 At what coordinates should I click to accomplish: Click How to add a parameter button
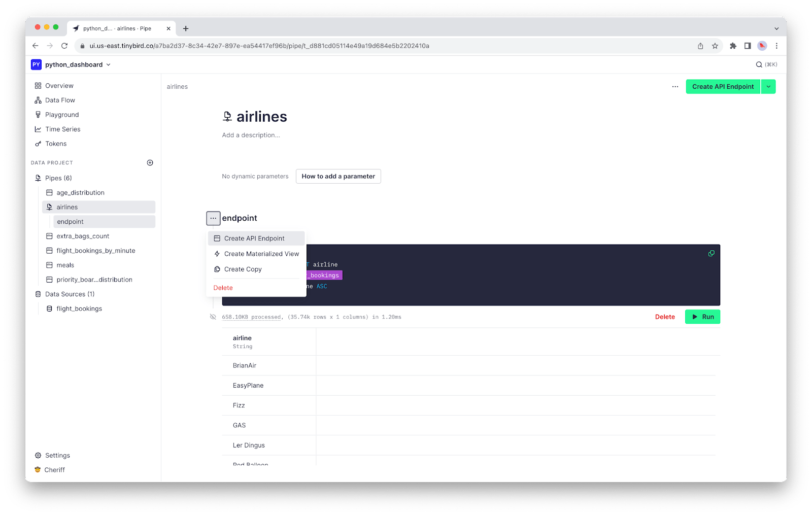[338, 177]
